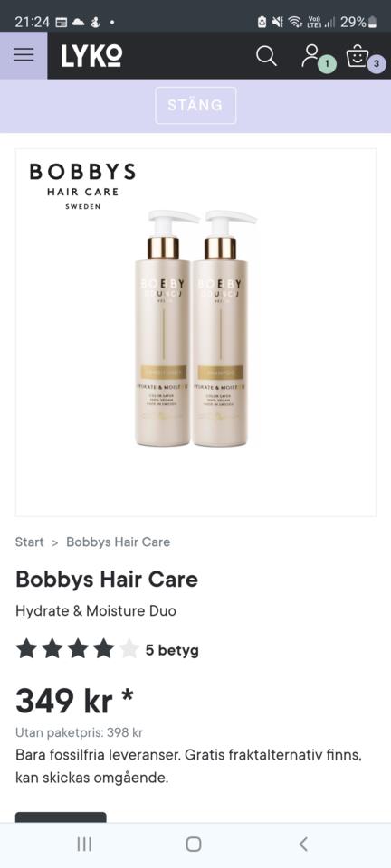Tap the Bobbys Hair Care Sweden logo
391x868 pixels.
[x=82, y=186]
